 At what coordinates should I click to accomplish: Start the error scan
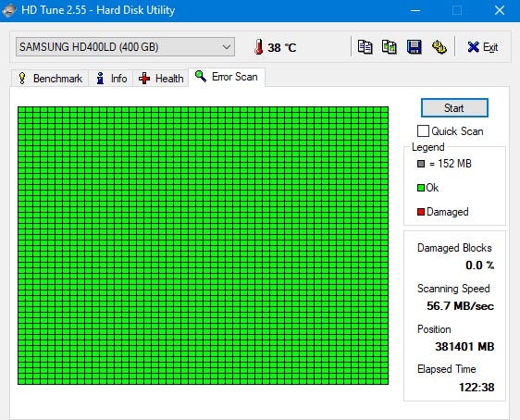click(454, 107)
